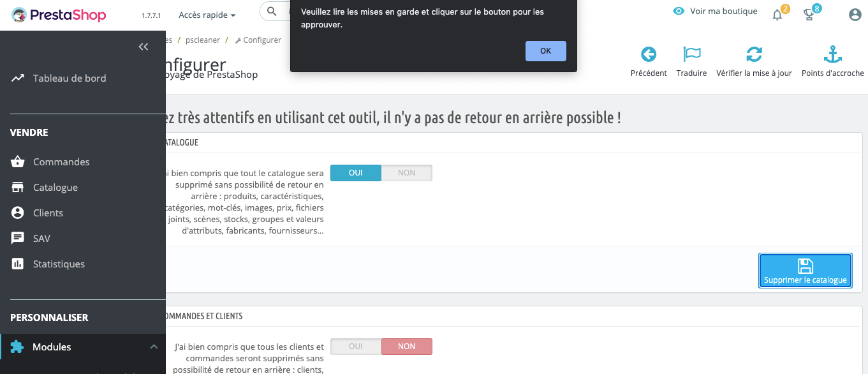Viewport: 868px width, 374px height.
Task: Click the Clients person icon
Action: click(x=18, y=213)
